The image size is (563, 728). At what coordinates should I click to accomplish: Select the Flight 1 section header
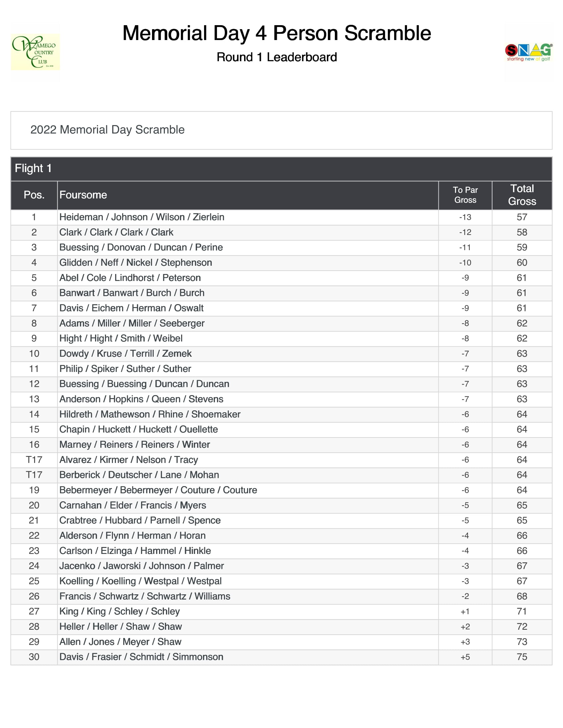(33, 168)
